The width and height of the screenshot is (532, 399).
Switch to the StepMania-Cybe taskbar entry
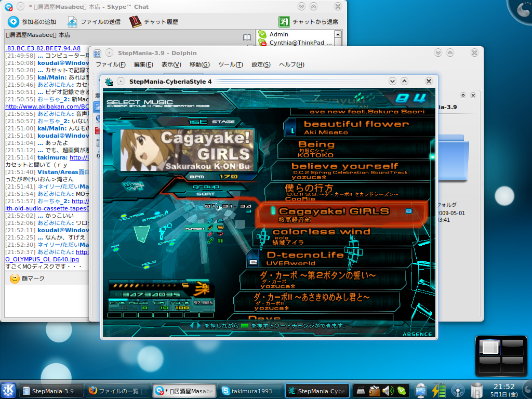[x=317, y=391]
